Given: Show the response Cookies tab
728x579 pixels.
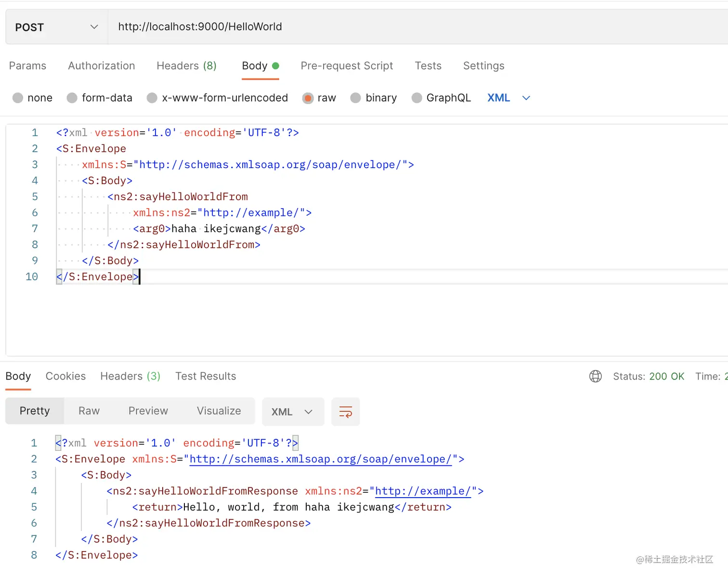Looking at the screenshot, I should (65, 376).
